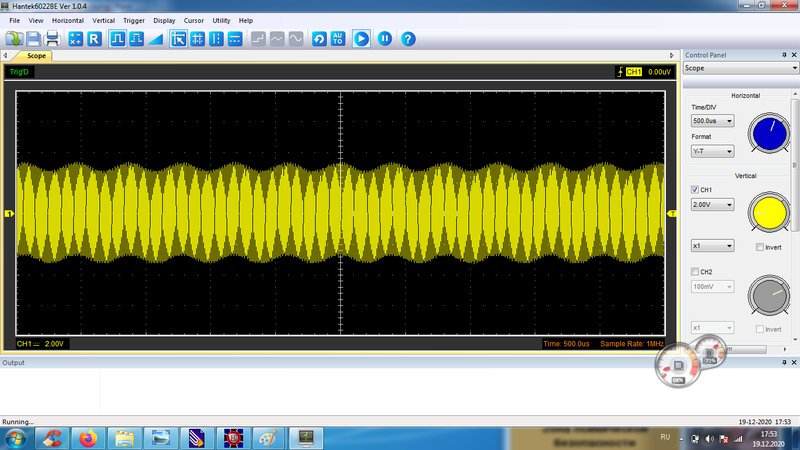Pause acquisition with the Stop button
The image size is (800, 450).
[384, 39]
